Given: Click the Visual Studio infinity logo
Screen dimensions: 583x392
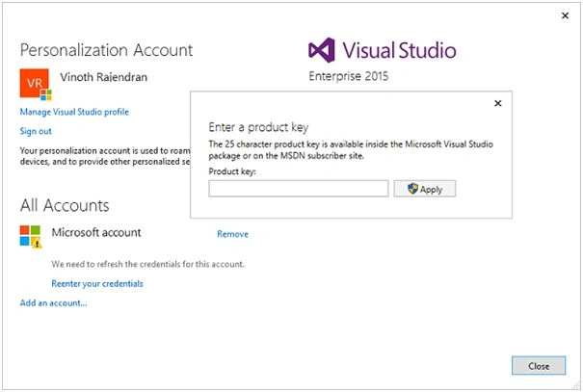Looking at the screenshot, I should pyautogui.click(x=322, y=50).
